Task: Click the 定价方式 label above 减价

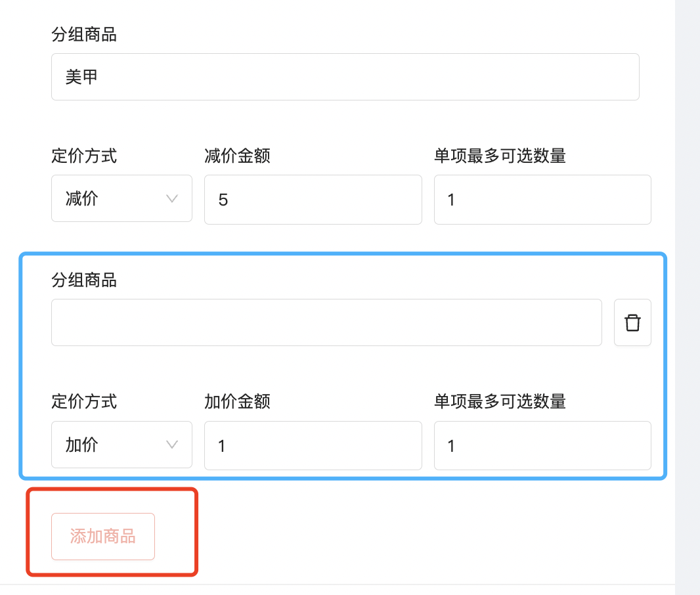Action: (84, 156)
